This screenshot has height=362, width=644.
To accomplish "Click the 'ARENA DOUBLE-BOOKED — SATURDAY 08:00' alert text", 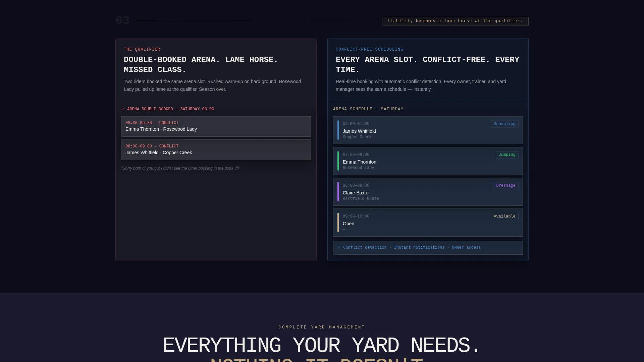I will [170, 109].
